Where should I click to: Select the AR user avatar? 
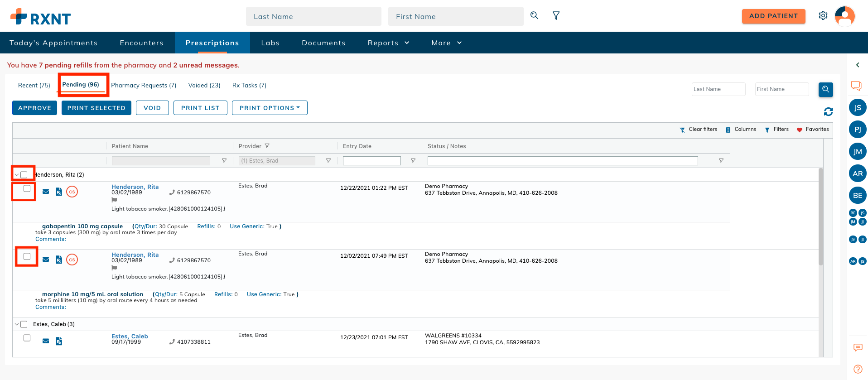click(858, 173)
